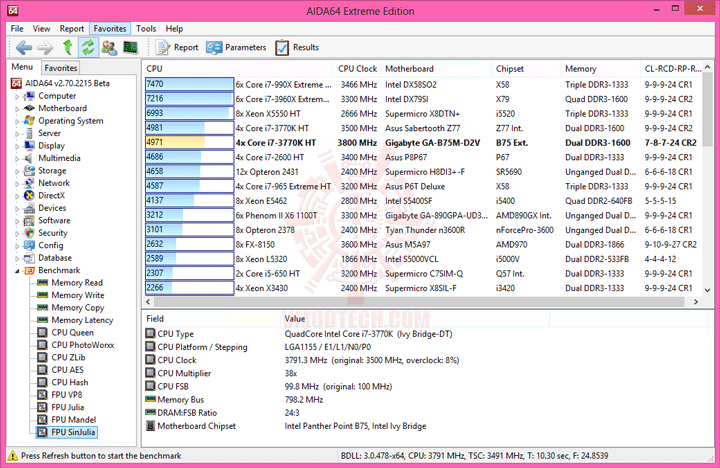Open the Tools menu
The height and width of the screenshot is (468, 720).
(x=146, y=28)
